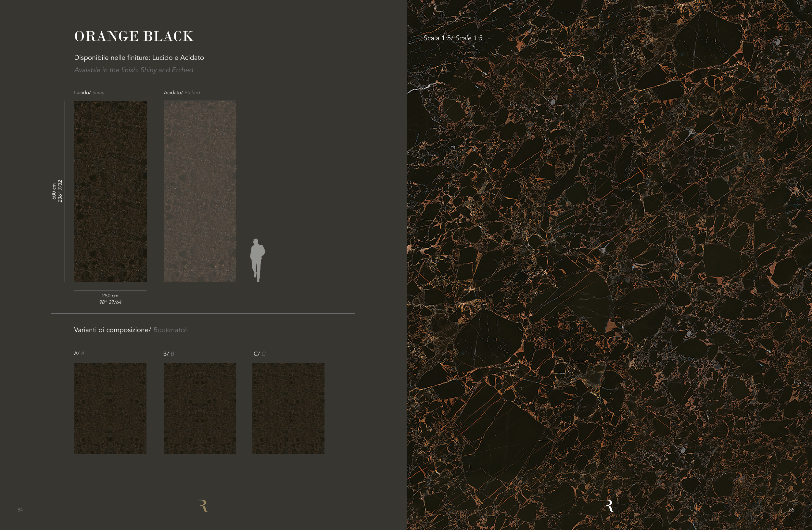Viewport: 812px width, 530px height.
Task: Click the large marble texture image
Action: (609, 265)
